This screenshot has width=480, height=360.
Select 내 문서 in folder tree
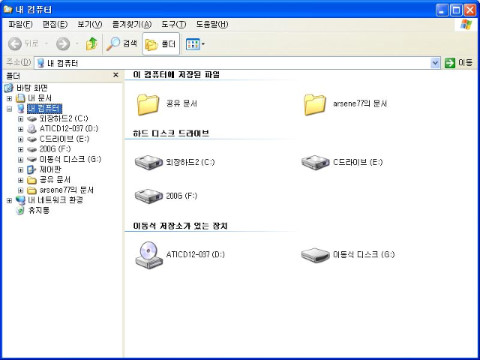tap(39, 98)
